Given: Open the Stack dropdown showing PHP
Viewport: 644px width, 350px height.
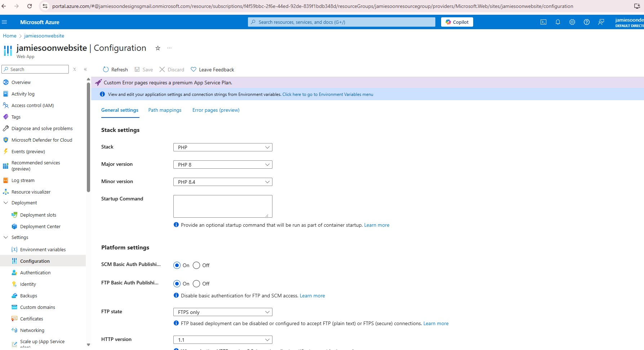Looking at the screenshot, I should point(223,147).
